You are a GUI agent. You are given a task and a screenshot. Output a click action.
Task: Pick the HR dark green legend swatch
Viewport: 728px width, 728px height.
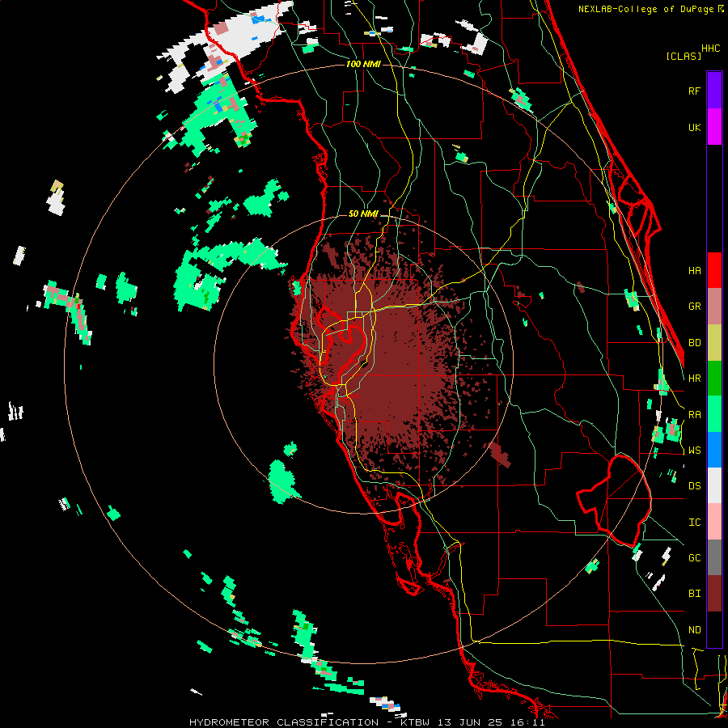[714, 379]
